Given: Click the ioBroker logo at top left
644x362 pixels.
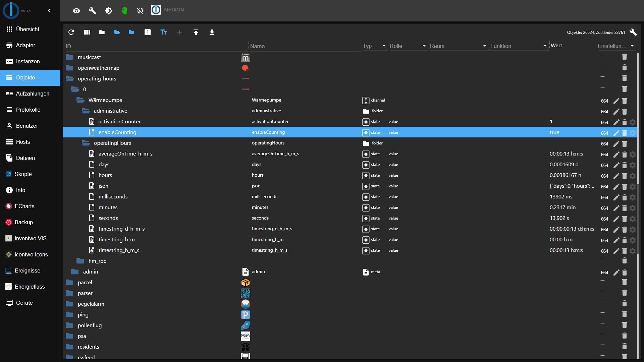Looking at the screenshot, I should click(x=11, y=10).
